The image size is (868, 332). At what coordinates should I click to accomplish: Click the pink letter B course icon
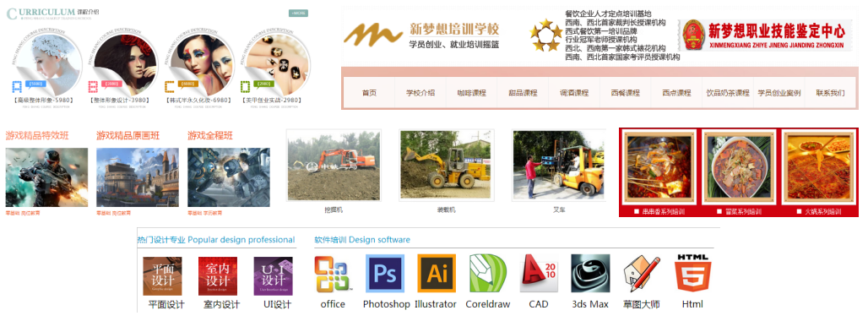93,86
